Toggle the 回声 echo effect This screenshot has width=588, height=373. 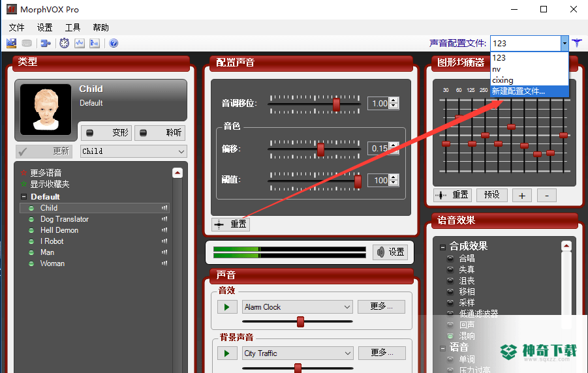tap(450, 325)
